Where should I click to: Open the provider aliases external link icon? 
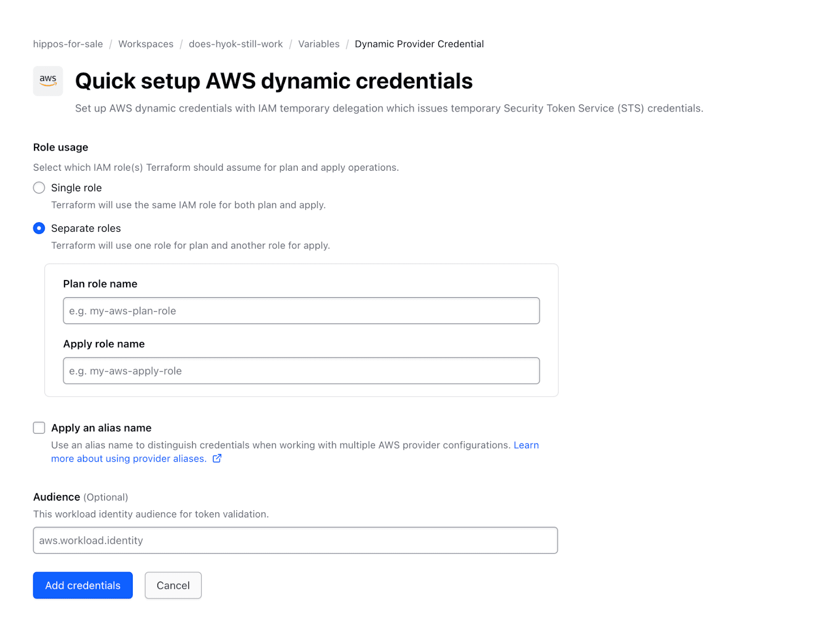click(x=216, y=458)
